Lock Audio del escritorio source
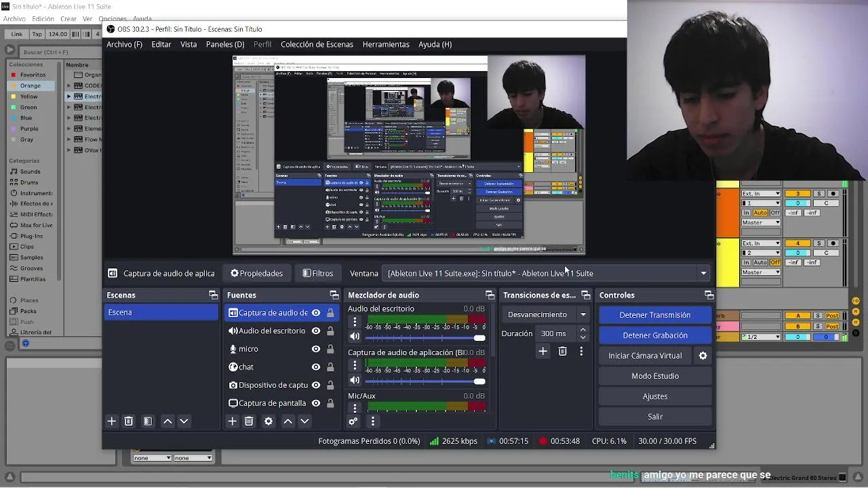Image resolution: width=868 pixels, height=488 pixels. point(330,331)
